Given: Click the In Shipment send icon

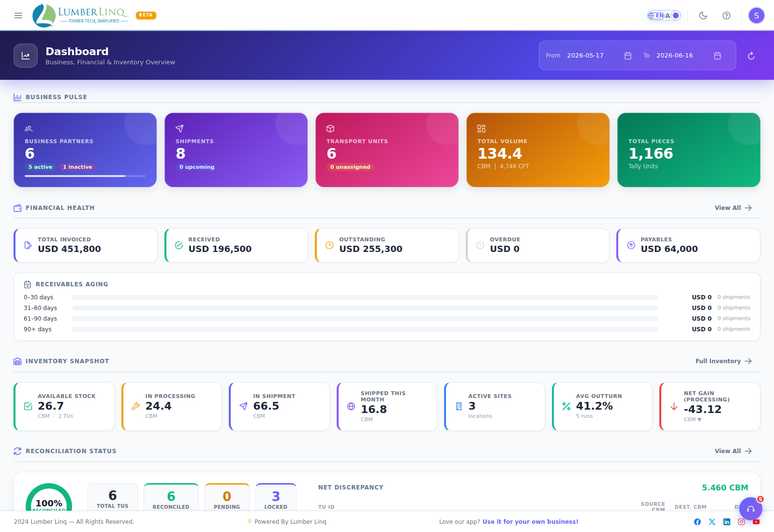Looking at the screenshot, I should click(x=243, y=406).
